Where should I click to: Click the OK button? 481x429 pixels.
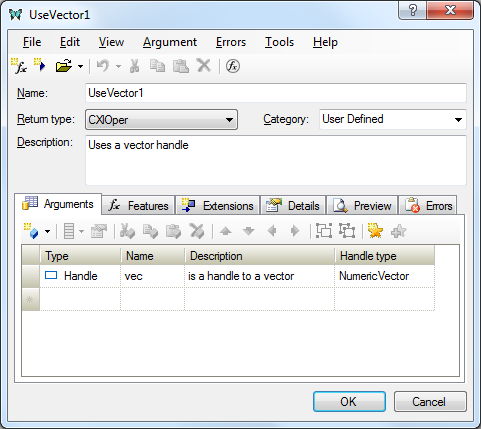point(349,401)
